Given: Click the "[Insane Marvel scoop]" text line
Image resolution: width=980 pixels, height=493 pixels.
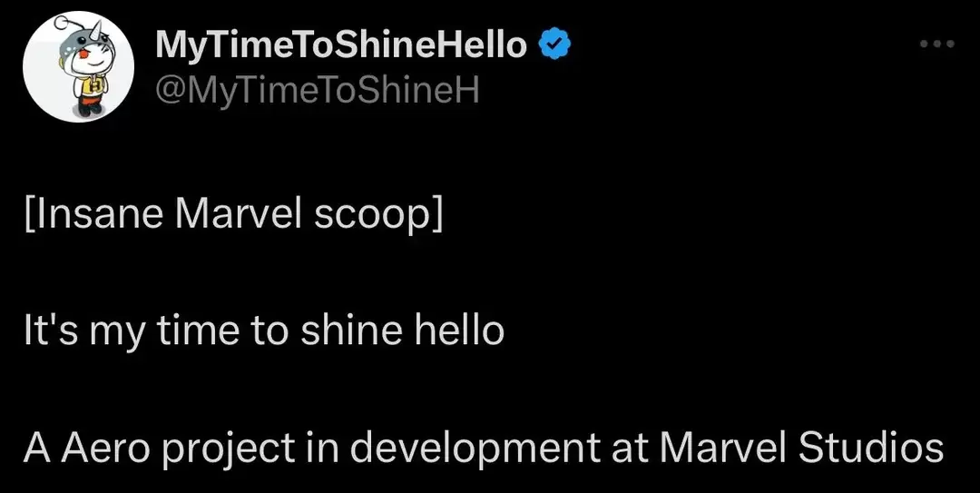Looking at the screenshot, I should (x=234, y=218).
